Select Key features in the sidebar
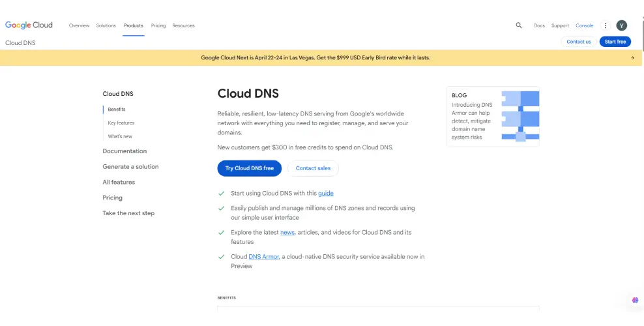The height and width of the screenshot is (326, 644). pos(121,123)
